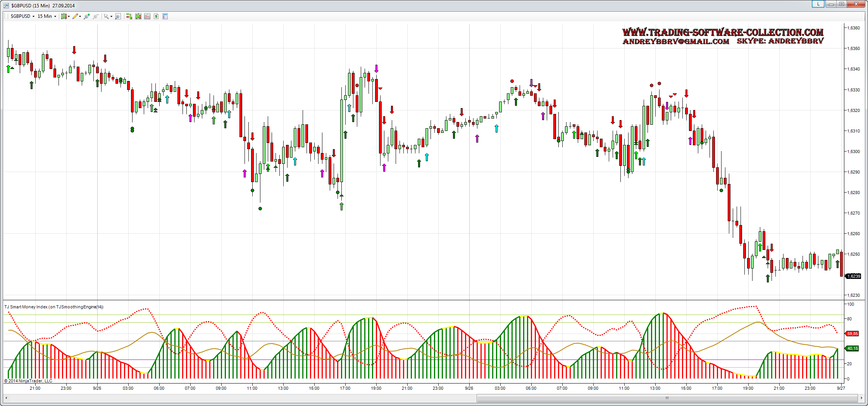Open the indicators line chart icon
The image size is (868, 406).
147,16
